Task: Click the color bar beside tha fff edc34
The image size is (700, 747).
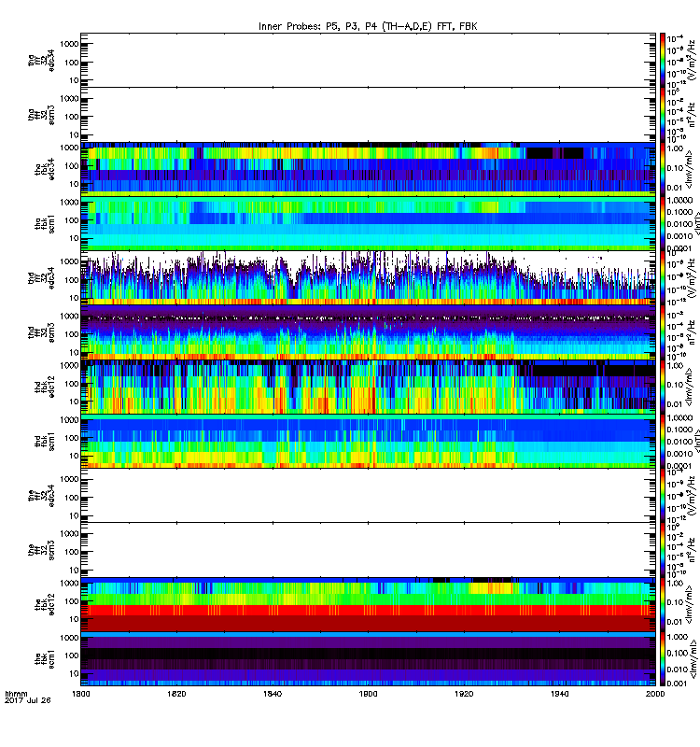Action: click(x=662, y=61)
